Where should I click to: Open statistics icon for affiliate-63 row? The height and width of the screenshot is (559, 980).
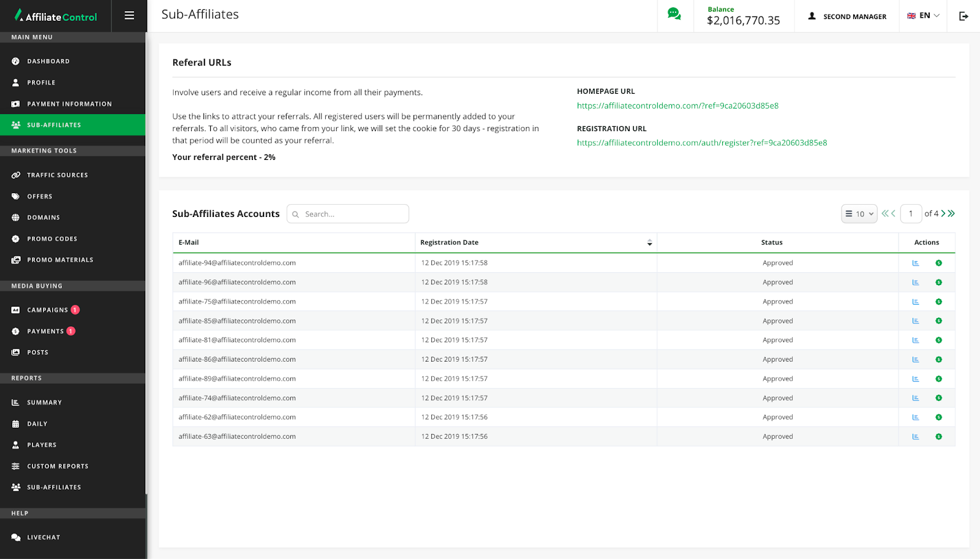click(916, 437)
